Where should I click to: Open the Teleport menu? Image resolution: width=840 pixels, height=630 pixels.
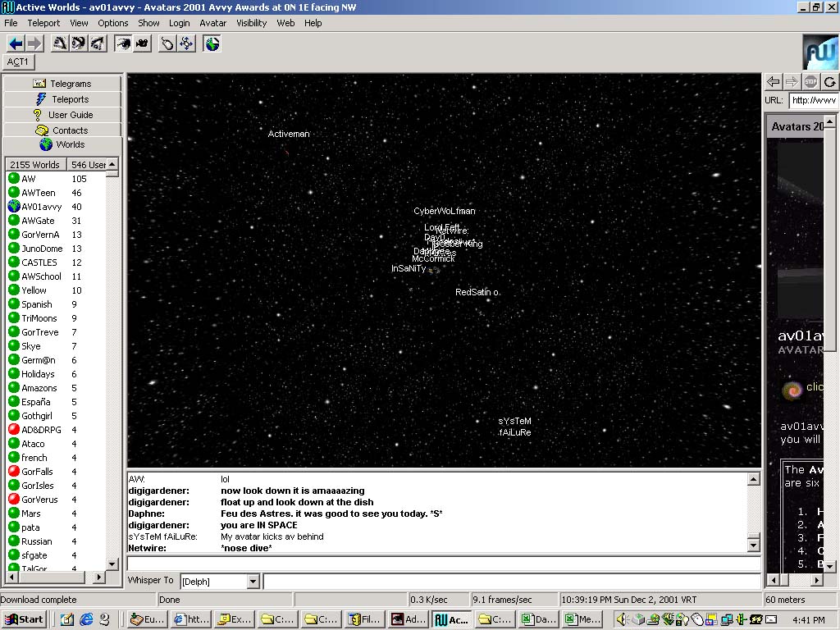pos(43,23)
